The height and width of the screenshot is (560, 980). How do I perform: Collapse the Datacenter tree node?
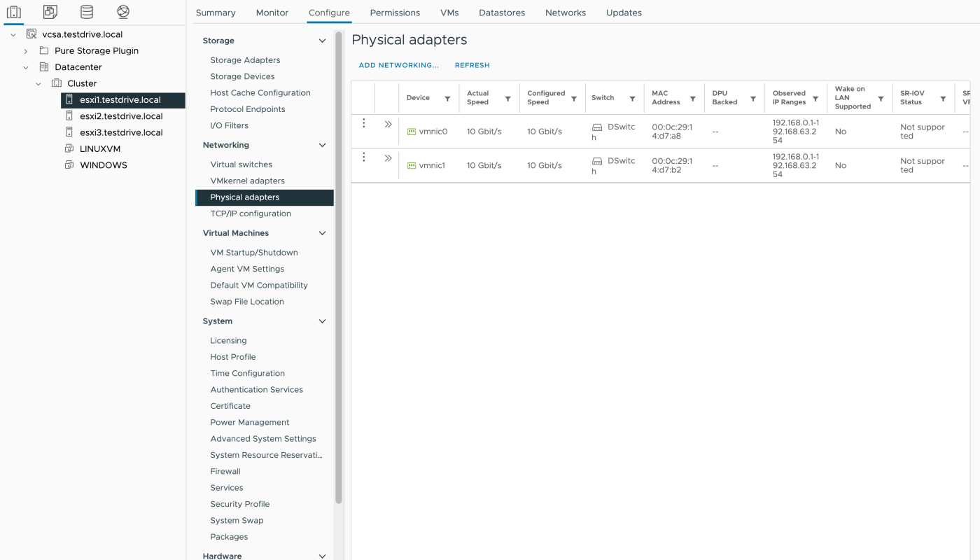26,67
